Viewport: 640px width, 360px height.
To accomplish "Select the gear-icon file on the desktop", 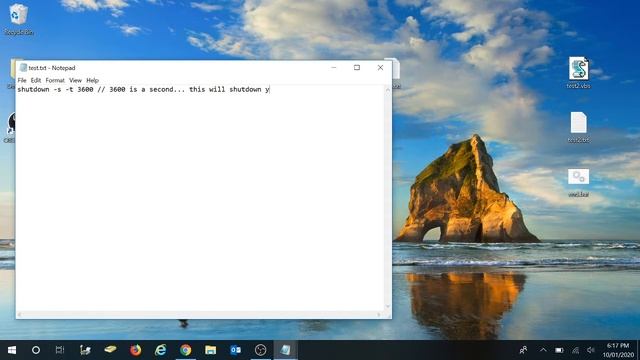I will click(x=578, y=182).
